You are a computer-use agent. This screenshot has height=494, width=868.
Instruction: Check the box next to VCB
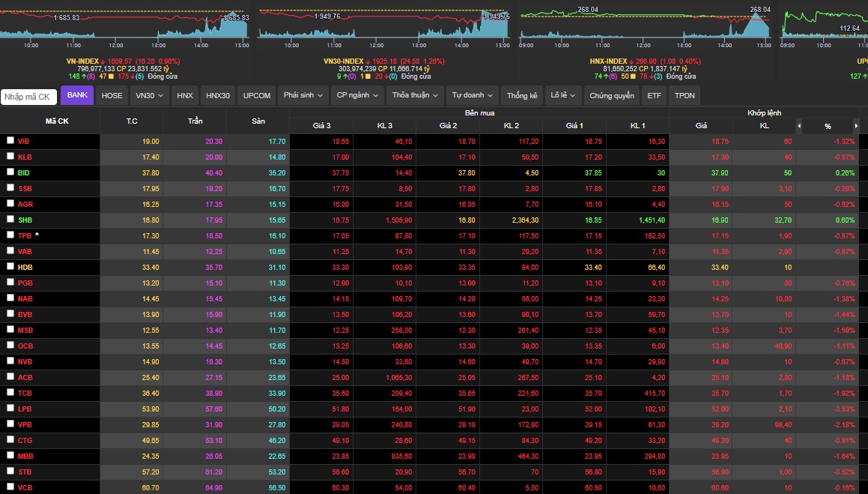(10, 487)
